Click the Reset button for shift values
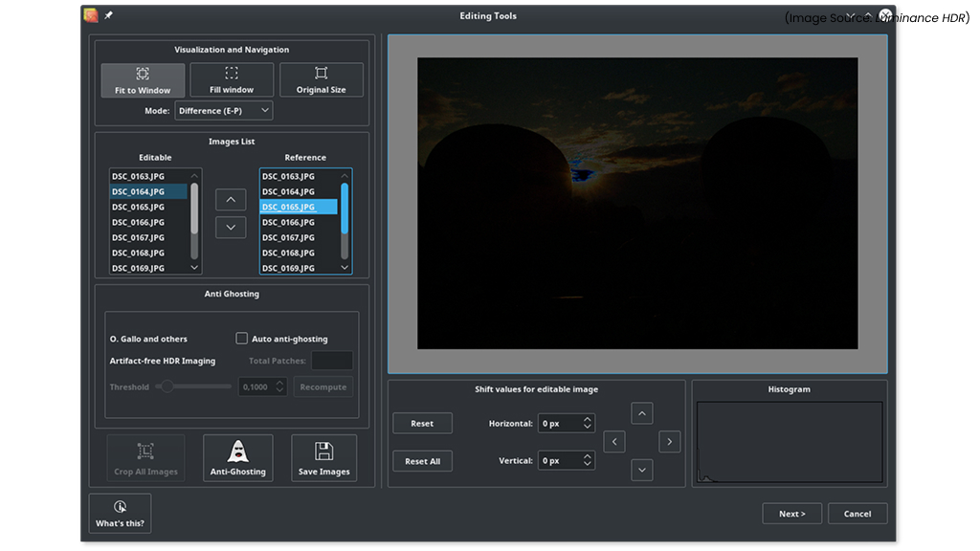Image resolution: width=980 pixels, height=551 pixels. tap(422, 423)
